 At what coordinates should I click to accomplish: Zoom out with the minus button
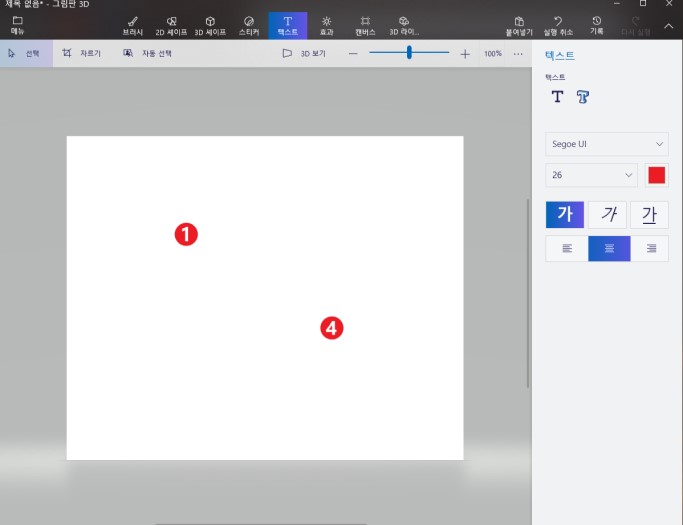click(x=353, y=54)
